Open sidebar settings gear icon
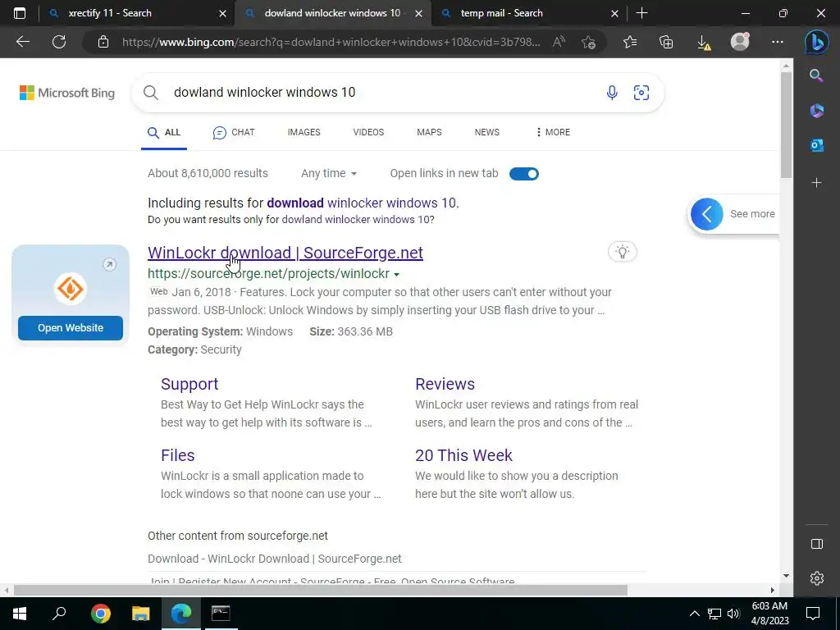Viewport: 840px width, 630px height. (x=816, y=578)
